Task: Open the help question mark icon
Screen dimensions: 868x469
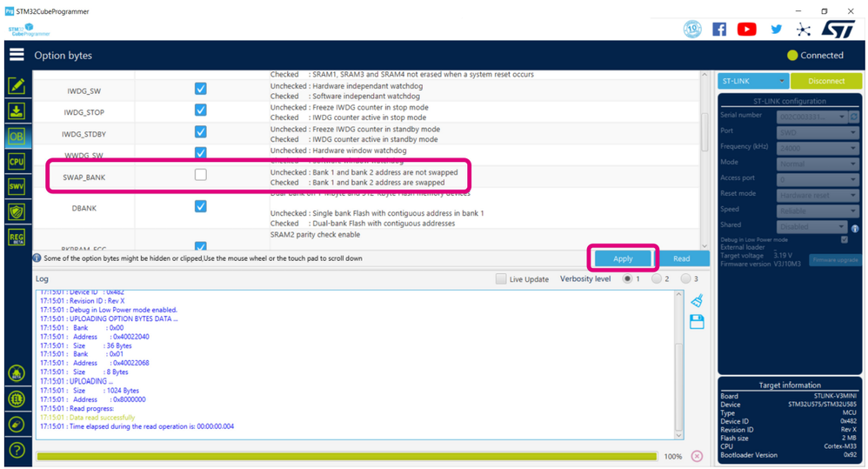Action: pos(17,450)
